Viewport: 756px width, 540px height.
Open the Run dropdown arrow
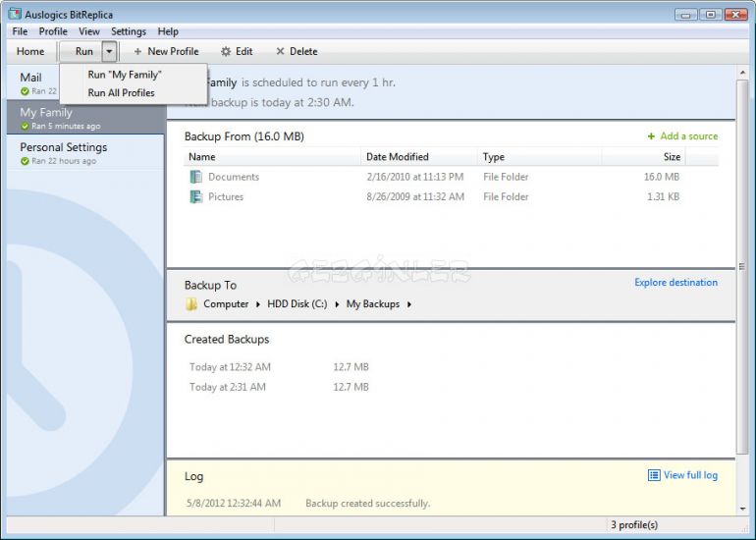pos(109,51)
